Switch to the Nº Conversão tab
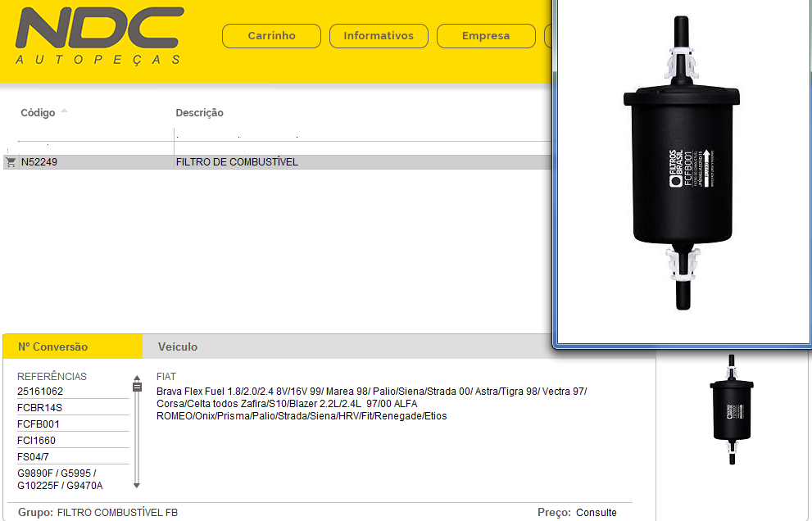 [x=72, y=347]
